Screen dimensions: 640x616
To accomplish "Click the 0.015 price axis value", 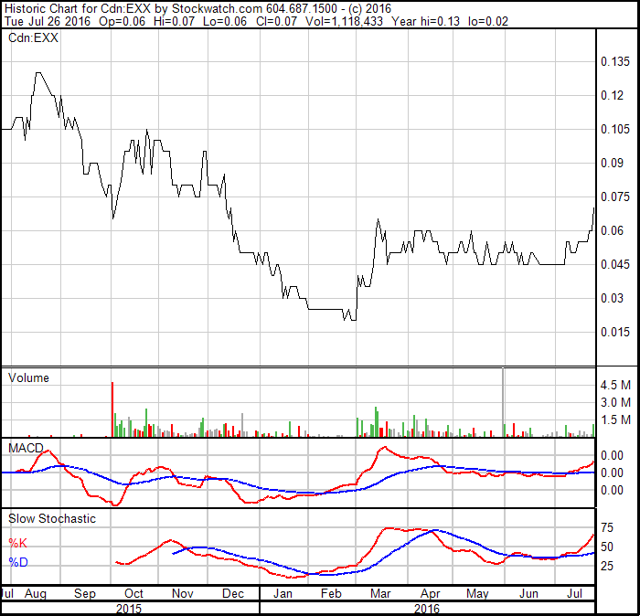I will (615, 332).
